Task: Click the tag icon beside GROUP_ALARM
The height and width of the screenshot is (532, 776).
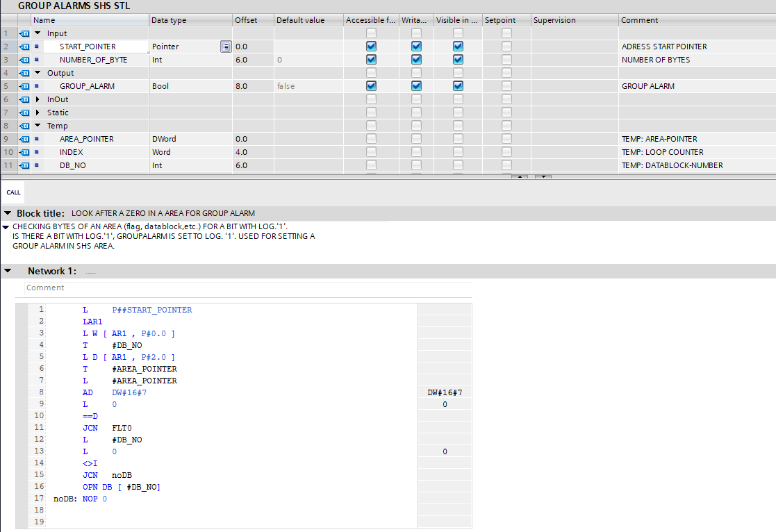Action: (x=24, y=86)
